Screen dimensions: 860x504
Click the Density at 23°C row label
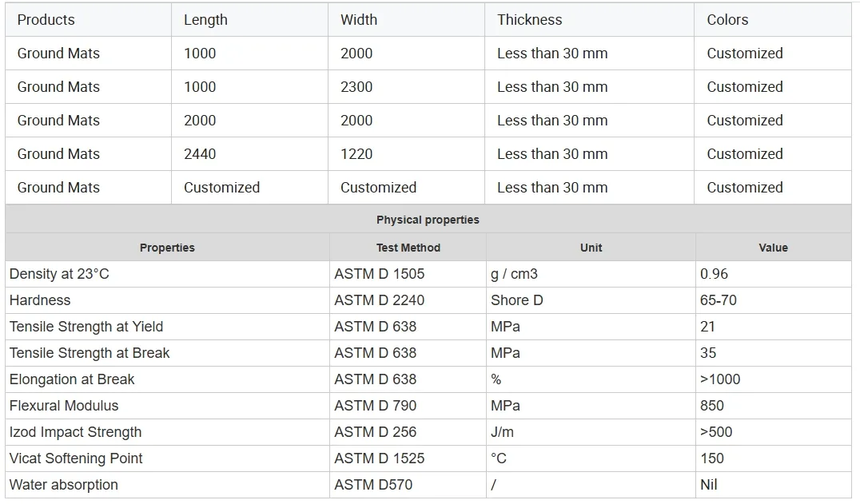[x=59, y=274]
